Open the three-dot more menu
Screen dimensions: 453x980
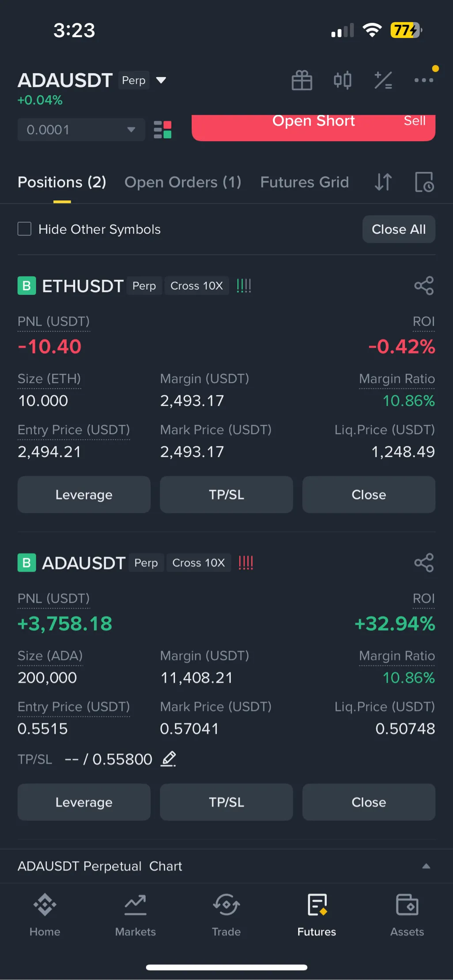423,80
